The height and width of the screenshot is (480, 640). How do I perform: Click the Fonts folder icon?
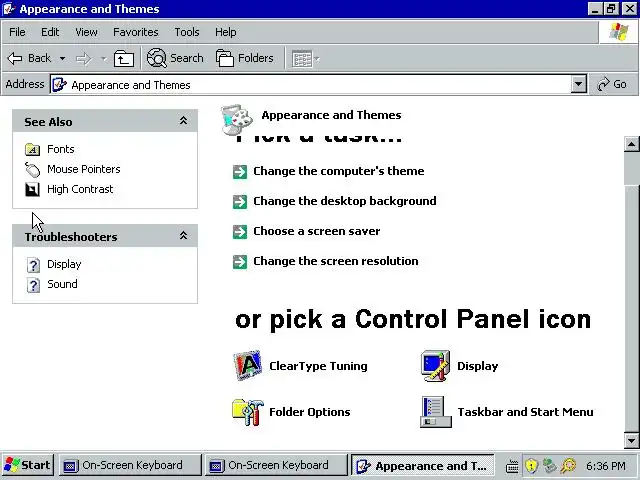pyautogui.click(x=32, y=149)
